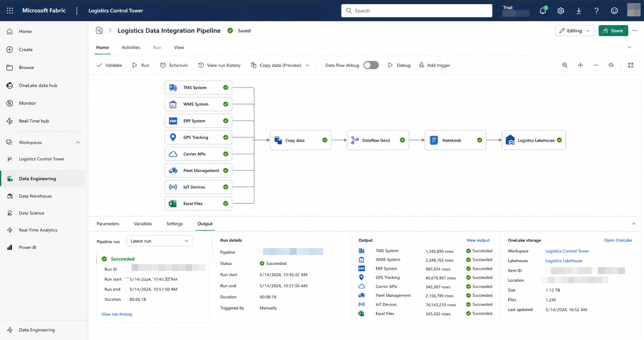Select the Dataflow Gen2 activity node

(x=378, y=140)
